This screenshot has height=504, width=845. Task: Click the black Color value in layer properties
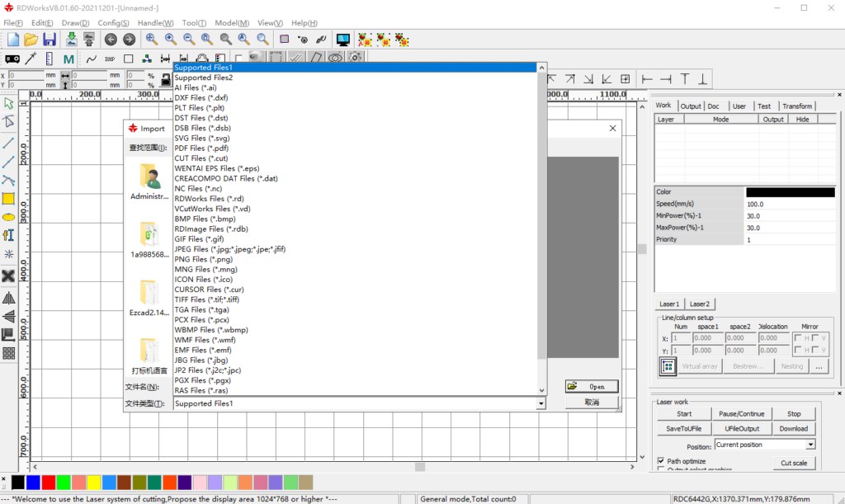pos(790,192)
